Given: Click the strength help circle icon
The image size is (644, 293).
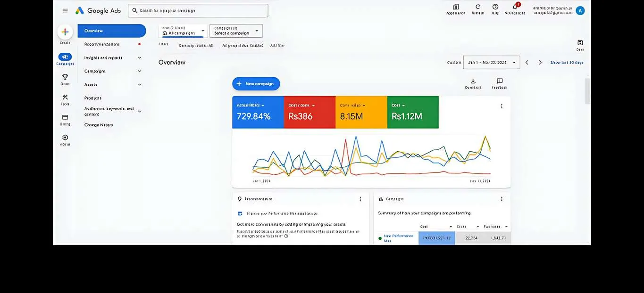Looking at the screenshot, I should [286, 236].
